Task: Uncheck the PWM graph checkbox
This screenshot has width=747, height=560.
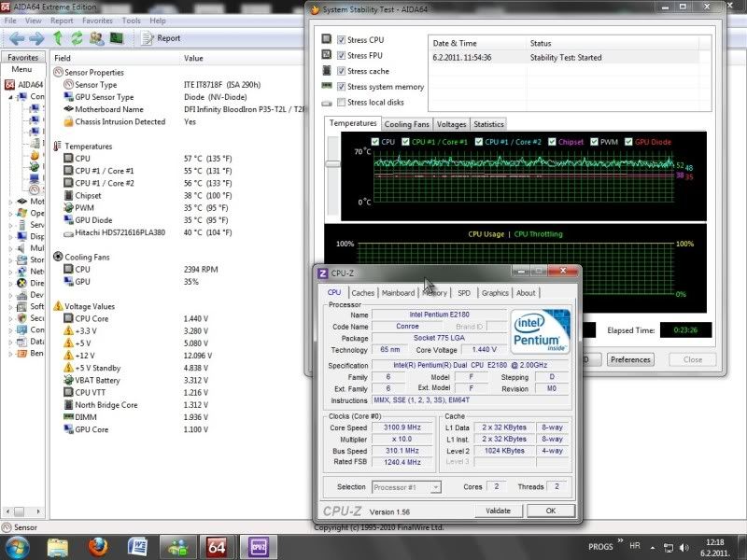Action: 594,142
